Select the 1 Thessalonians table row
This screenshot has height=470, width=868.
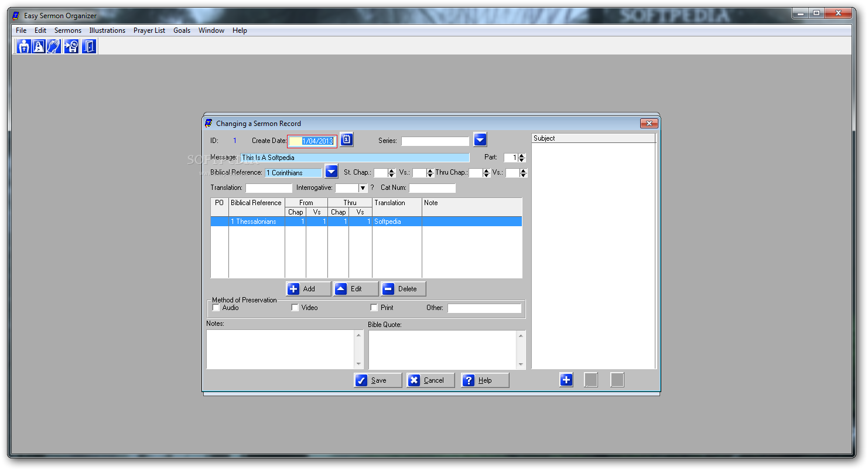coord(366,222)
